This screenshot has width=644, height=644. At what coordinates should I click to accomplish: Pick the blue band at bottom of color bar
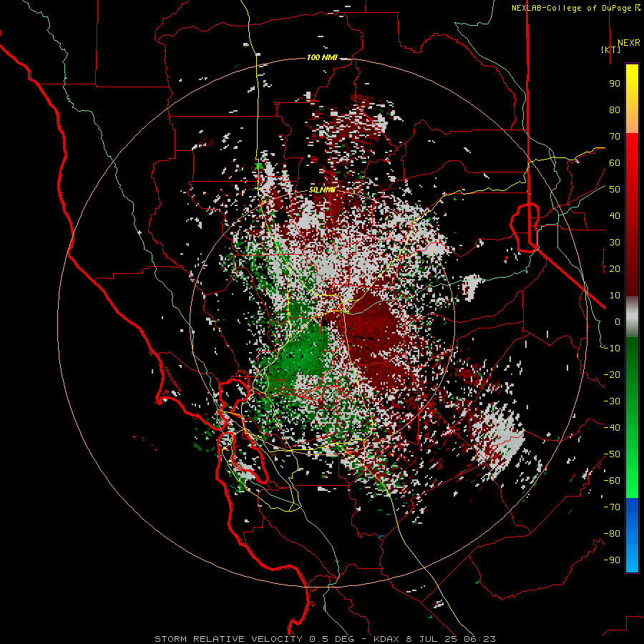point(632,535)
